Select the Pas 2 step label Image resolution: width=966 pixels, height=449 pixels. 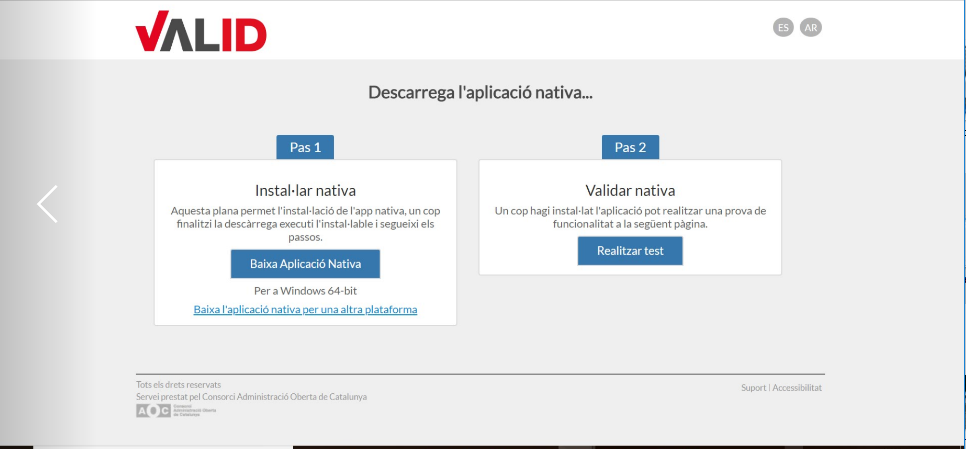pyautogui.click(x=630, y=147)
